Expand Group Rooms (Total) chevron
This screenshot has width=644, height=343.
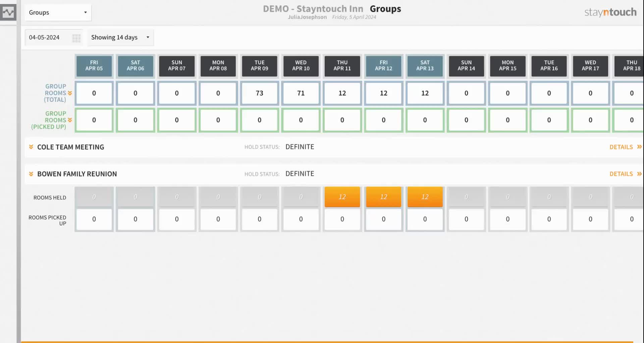coord(70,93)
